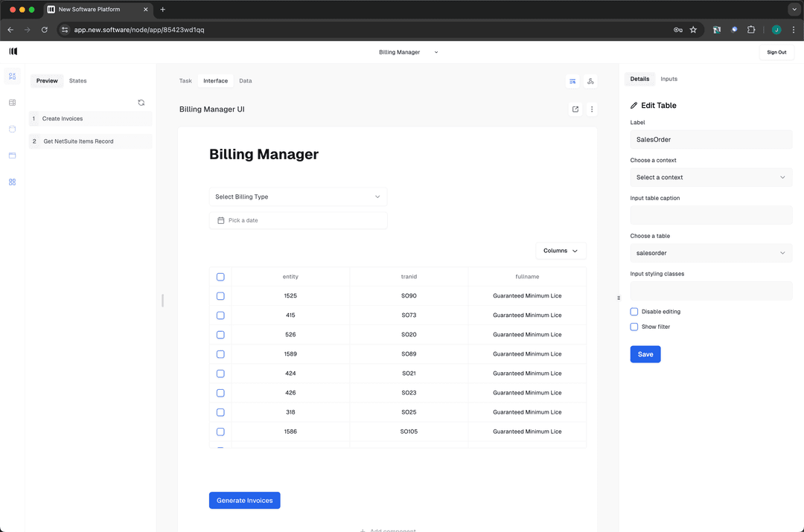Click the Generate Invoices button
Screen dimensions: 804x532
(245, 500)
